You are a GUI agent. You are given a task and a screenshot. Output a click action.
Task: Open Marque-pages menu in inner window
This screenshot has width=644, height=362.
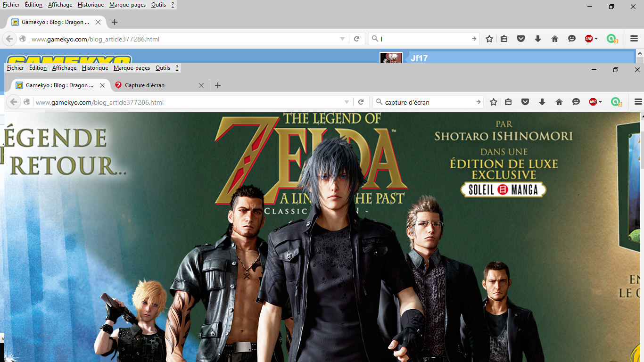tap(132, 68)
